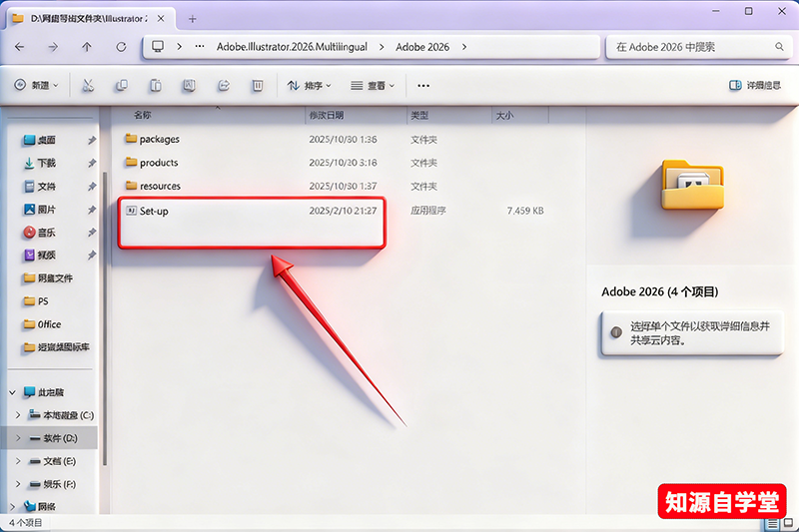Click the Rename icon in toolbar

click(190, 86)
